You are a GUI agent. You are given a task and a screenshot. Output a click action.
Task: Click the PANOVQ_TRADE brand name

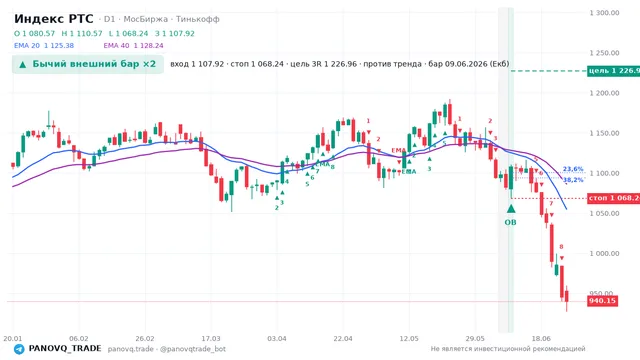(65, 349)
